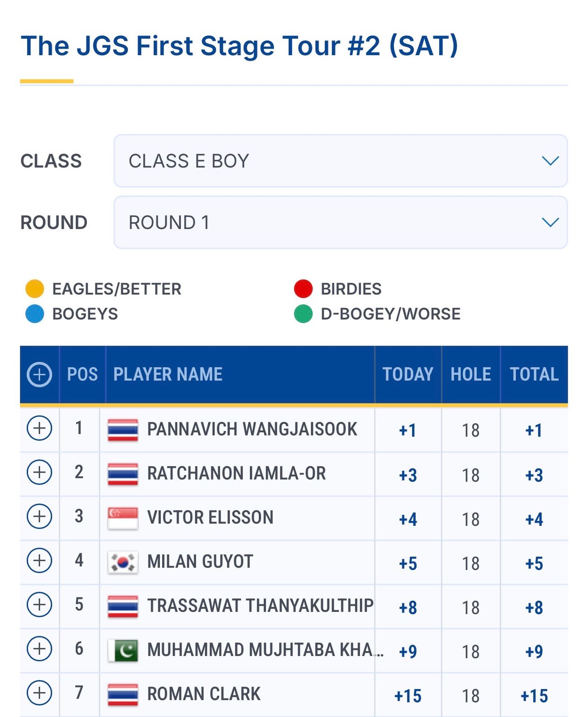
Task: Click plus icon for Muhammad Mujhtaba row
Action: point(40,649)
